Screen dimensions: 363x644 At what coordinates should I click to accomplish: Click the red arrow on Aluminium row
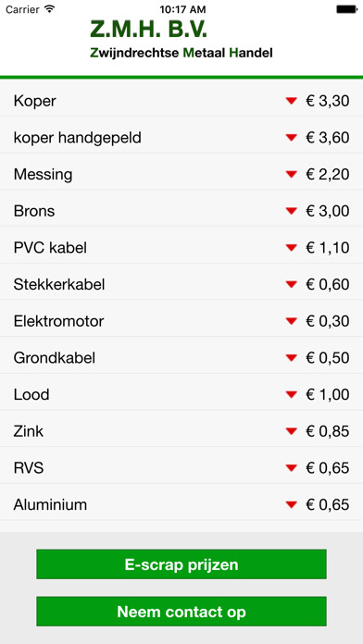click(x=291, y=504)
